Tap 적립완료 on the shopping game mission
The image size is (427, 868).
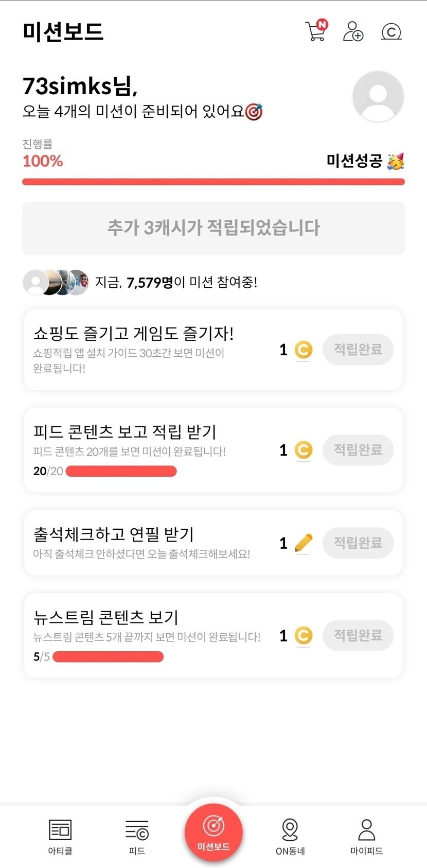point(358,350)
